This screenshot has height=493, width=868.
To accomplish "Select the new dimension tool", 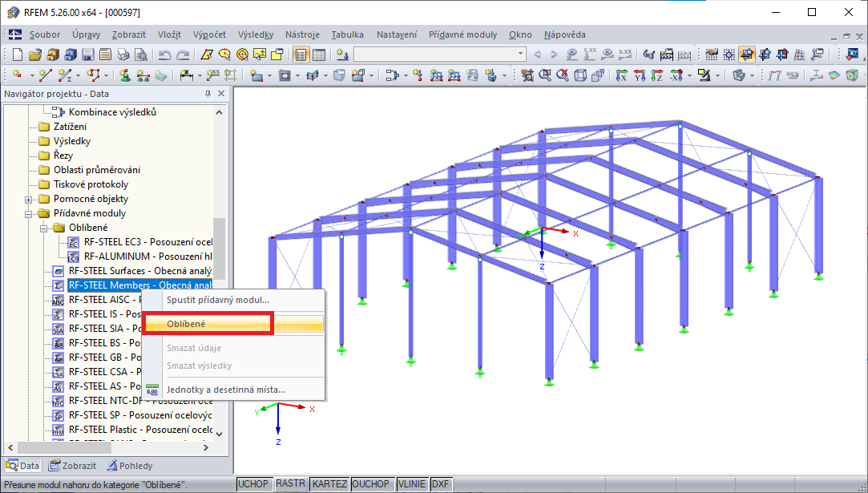I will point(187,75).
